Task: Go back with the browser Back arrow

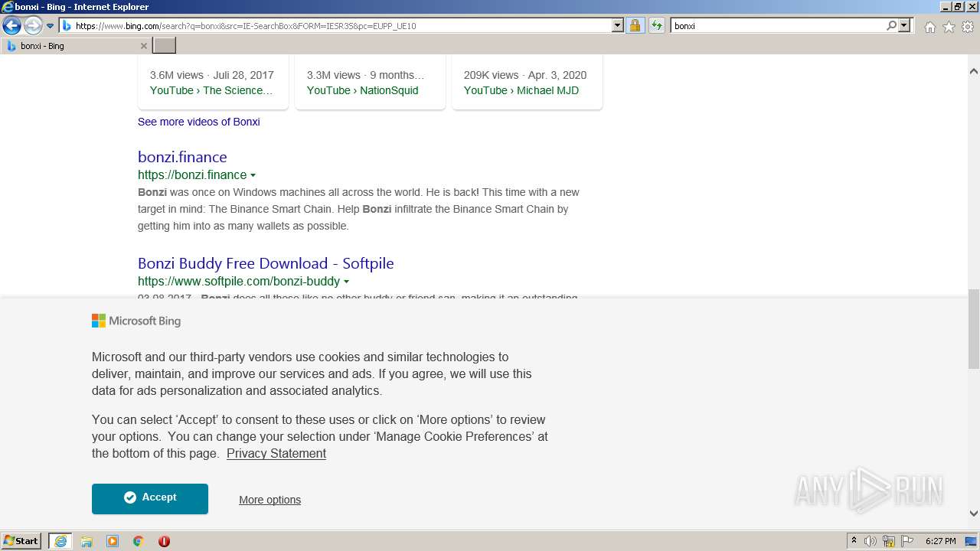Action: (11, 26)
